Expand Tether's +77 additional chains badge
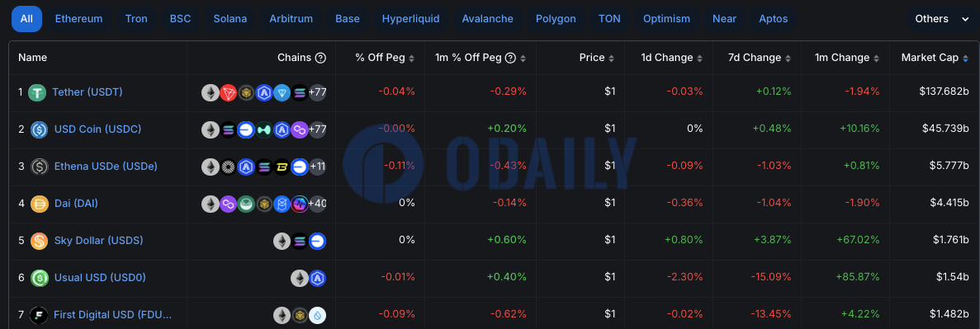 [318, 93]
